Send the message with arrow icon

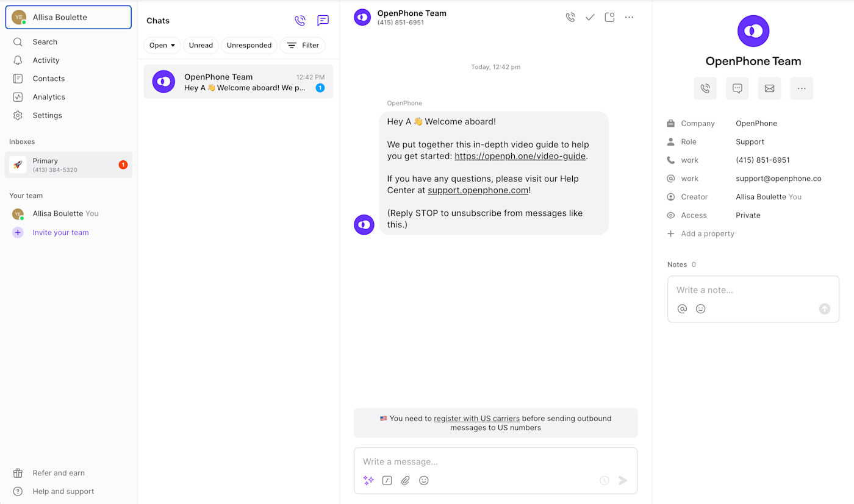623,480
